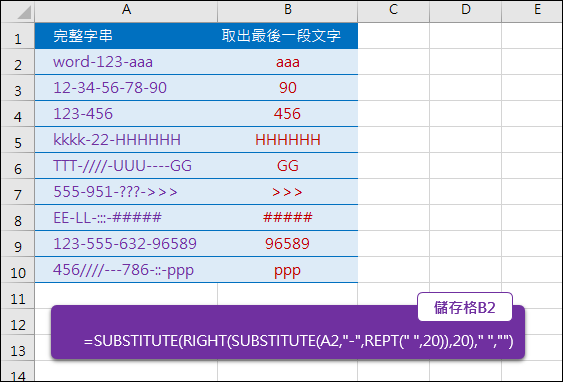The height and width of the screenshot is (382, 563).
Task: Select row 4 header
Action: [18, 114]
